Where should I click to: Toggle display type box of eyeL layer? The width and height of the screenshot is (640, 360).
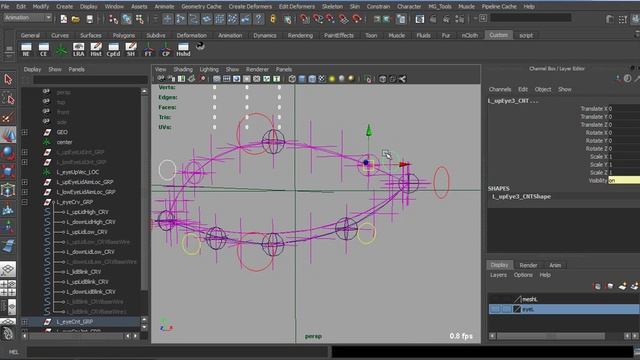pos(506,309)
